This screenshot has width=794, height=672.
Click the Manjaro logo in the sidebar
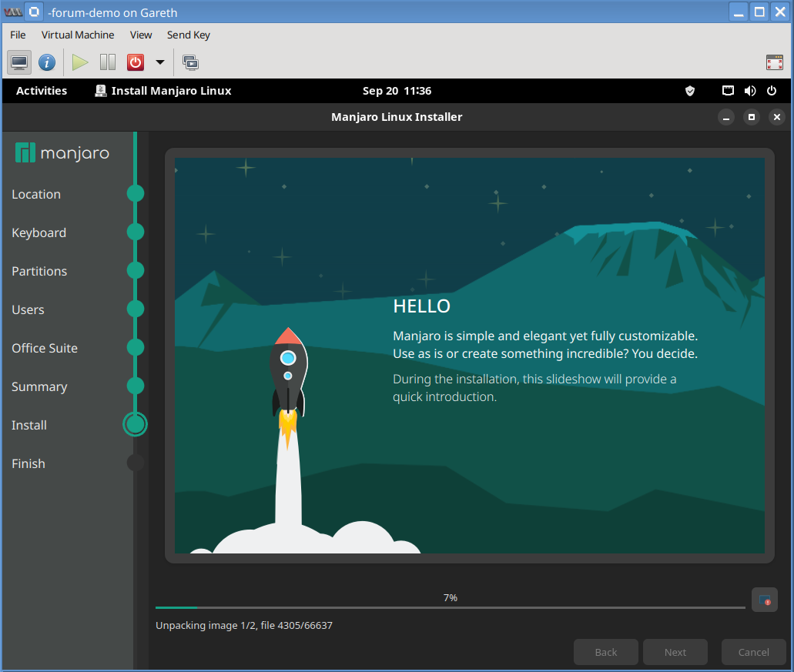click(62, 153)
